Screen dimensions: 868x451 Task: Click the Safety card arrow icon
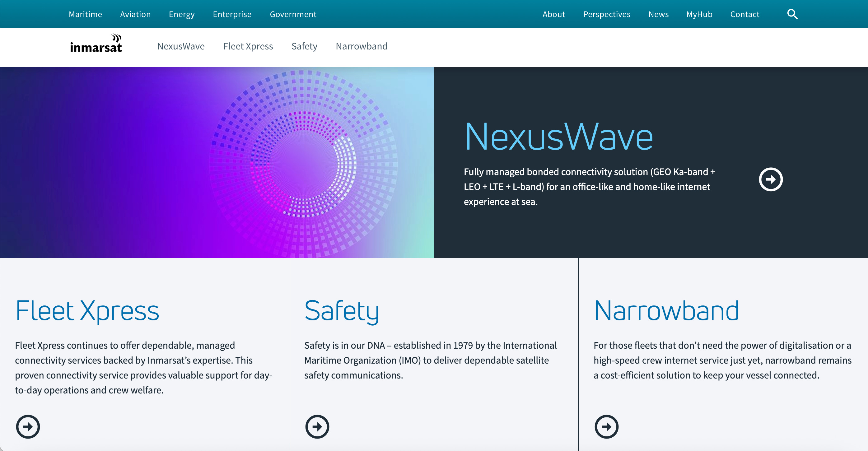[x=317, y=426]
